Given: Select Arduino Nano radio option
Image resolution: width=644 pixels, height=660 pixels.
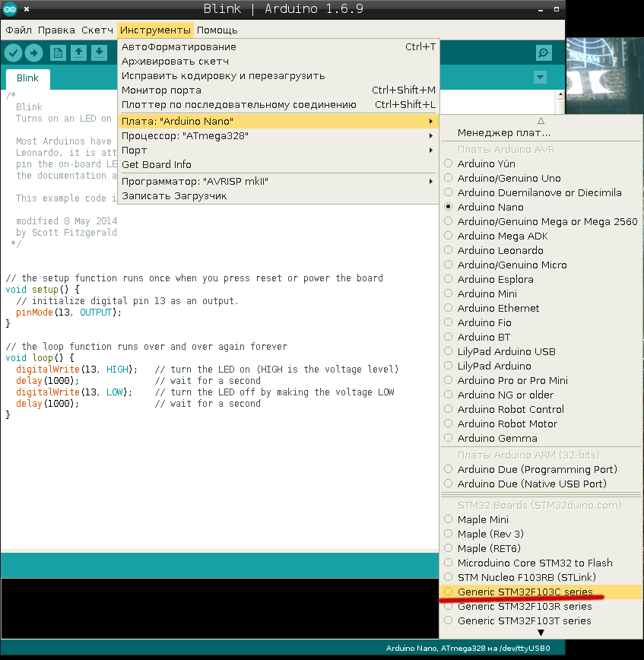Looking at the screenshot, I should point(541,207).
